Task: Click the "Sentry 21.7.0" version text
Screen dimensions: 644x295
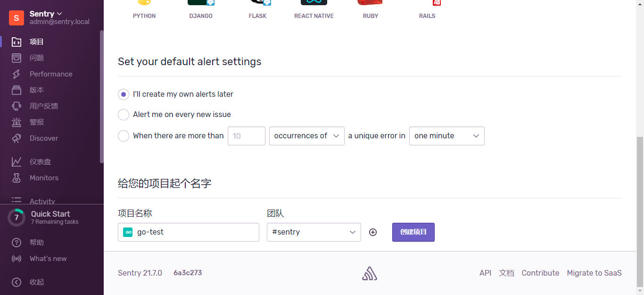Action: [x=140, y=273]
